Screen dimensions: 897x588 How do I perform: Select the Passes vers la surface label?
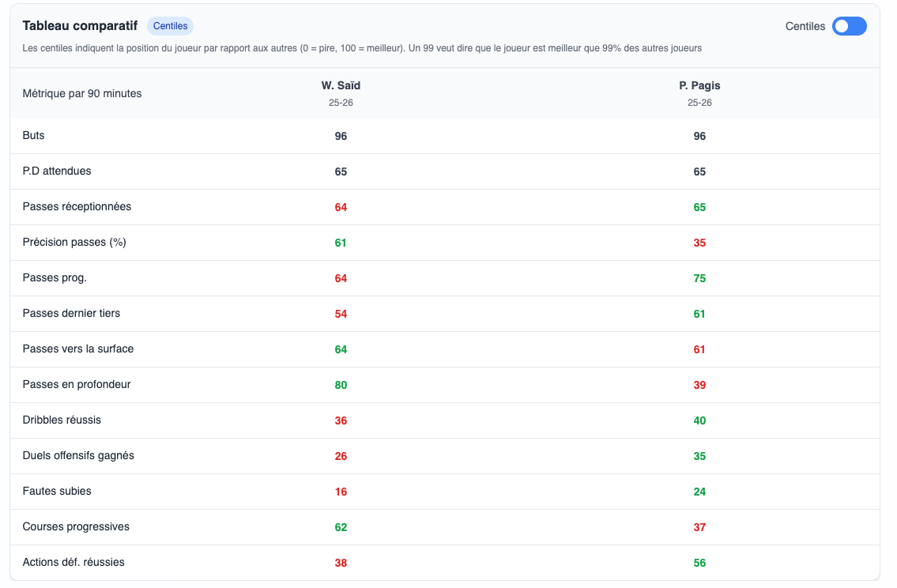[78, 349]
